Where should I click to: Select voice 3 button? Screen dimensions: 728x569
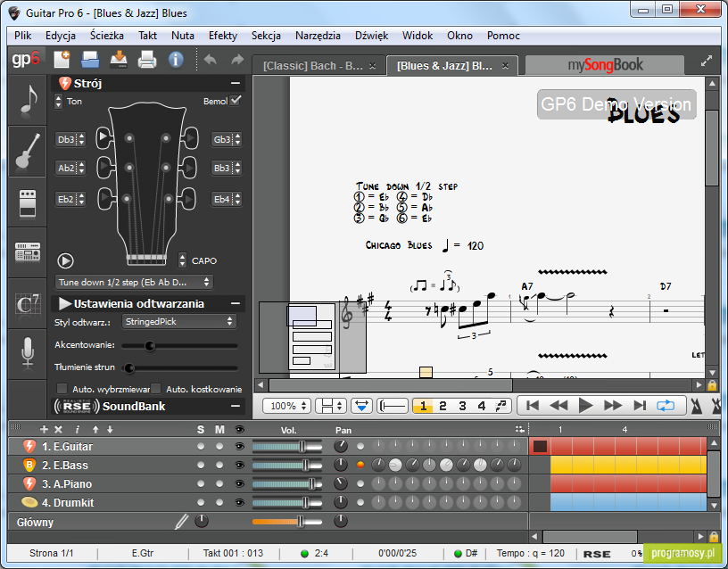[462, 406]
